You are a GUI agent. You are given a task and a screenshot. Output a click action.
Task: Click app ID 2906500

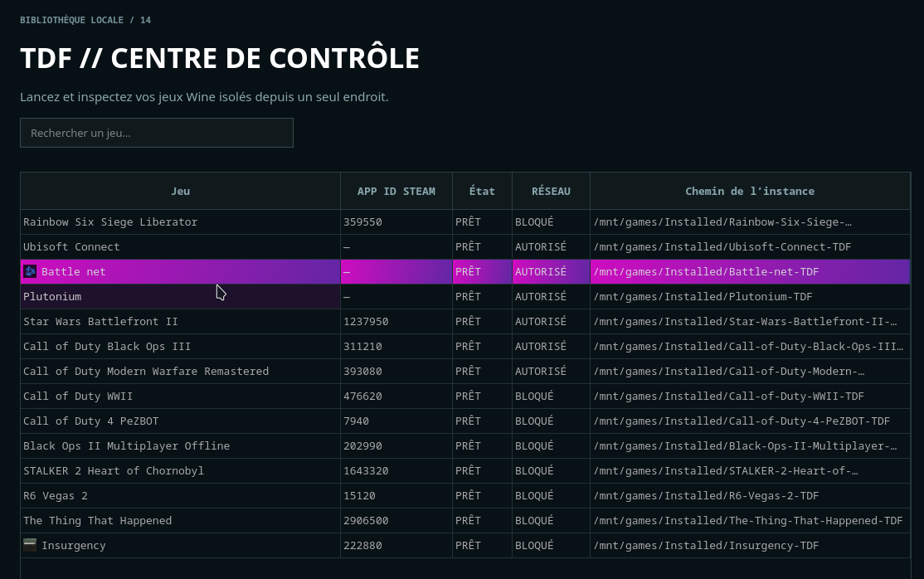point(366,520)
